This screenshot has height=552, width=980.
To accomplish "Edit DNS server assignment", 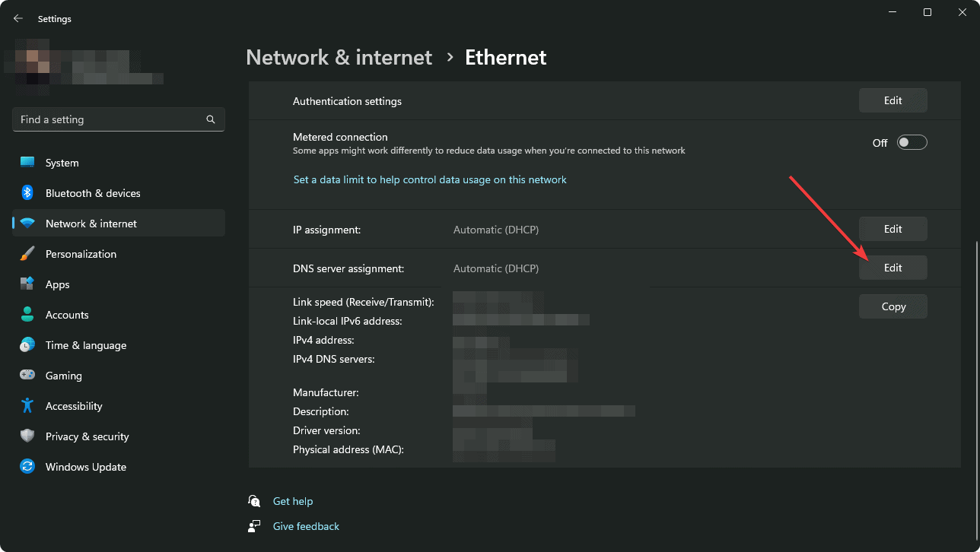I will [x=893, y=268].
